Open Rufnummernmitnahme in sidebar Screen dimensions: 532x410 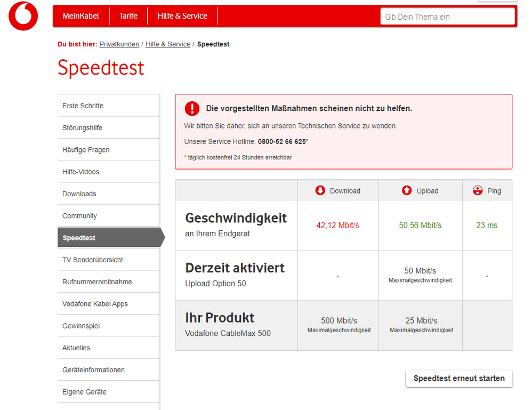pos(109,282)
